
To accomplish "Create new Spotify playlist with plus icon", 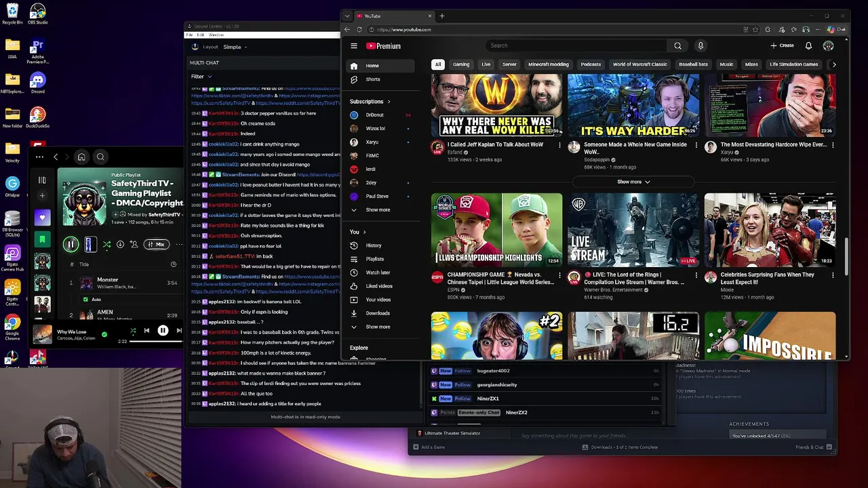I will click(x=42, y=196).
